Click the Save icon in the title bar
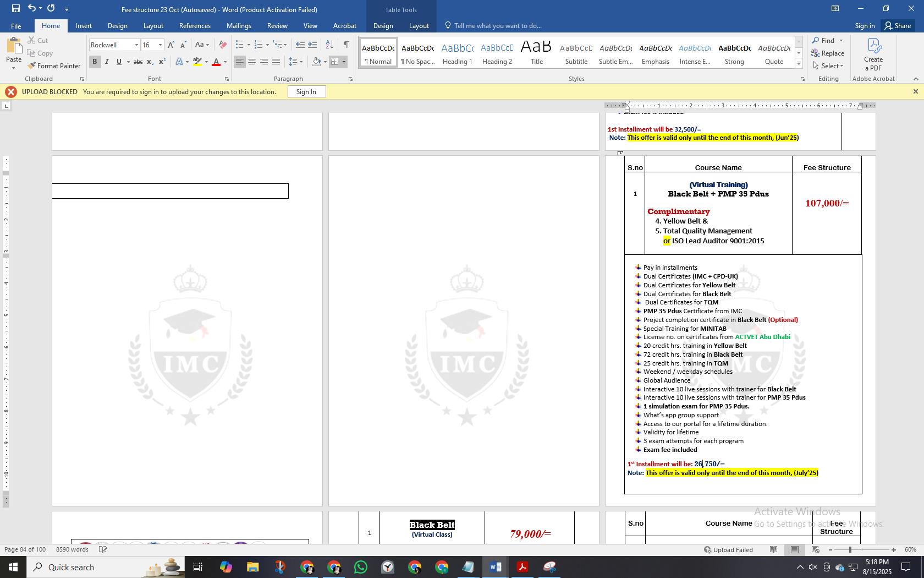 15,8
